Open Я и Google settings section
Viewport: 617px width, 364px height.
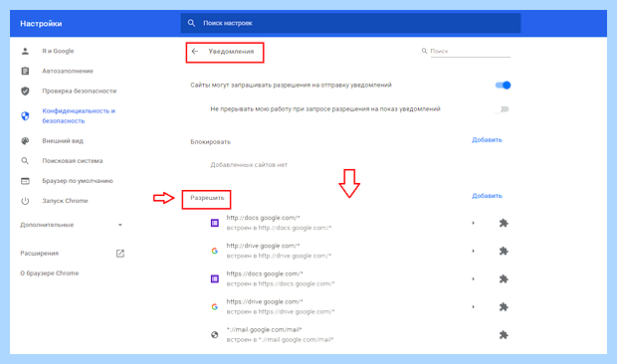pyautogui.click(x=58, y=51)
